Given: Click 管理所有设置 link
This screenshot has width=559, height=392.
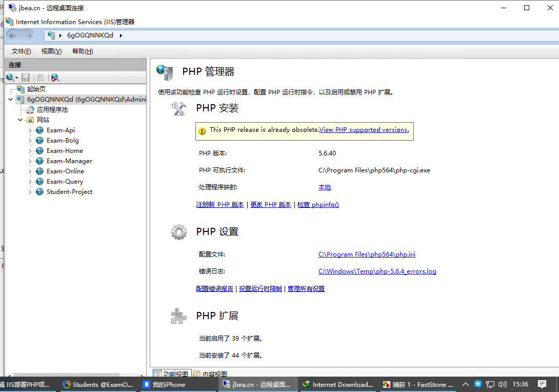Looking at the screenshot, I should pos(306,288).
